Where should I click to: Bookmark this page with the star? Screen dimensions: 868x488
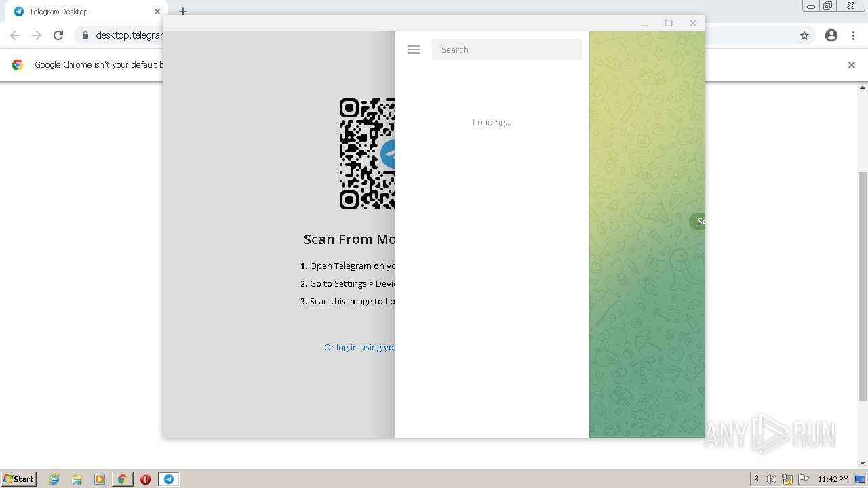(x=804, y=35)
